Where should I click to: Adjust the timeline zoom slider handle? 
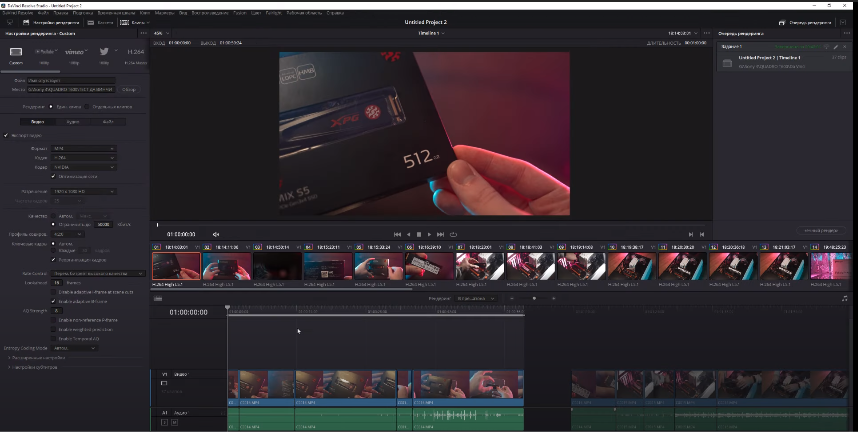535,298
